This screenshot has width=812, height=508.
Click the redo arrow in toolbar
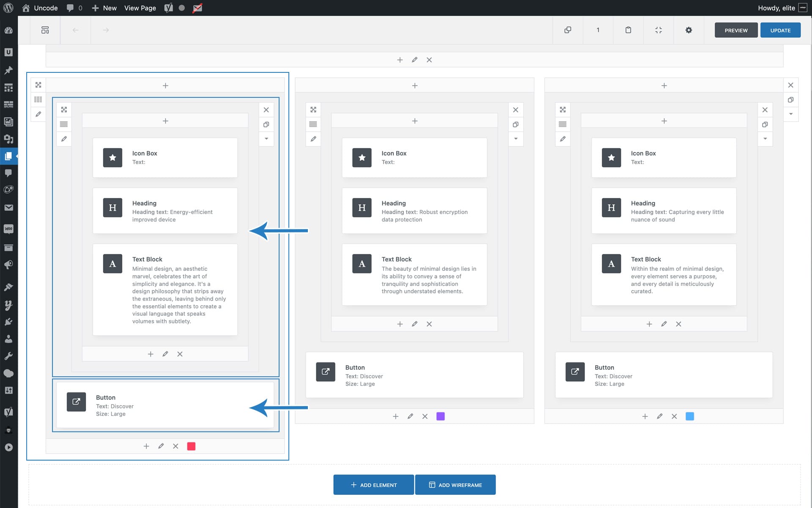click(x=106, y=30)
